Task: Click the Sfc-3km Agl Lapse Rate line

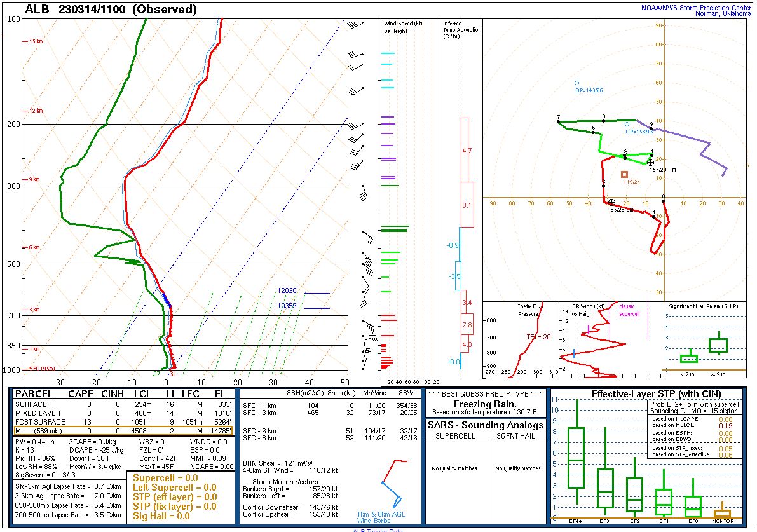Action: [68, 487]
